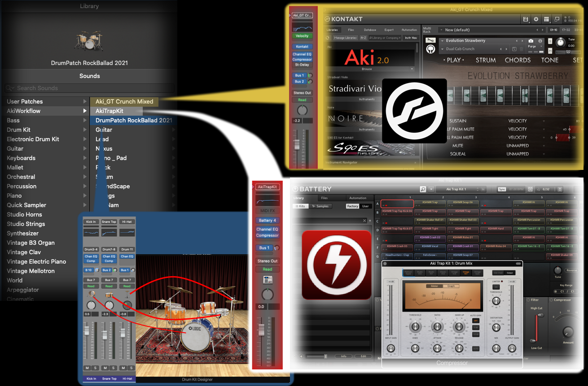
Task: Open Kontakt settings gear icon
Action: [x=536, y=19]
